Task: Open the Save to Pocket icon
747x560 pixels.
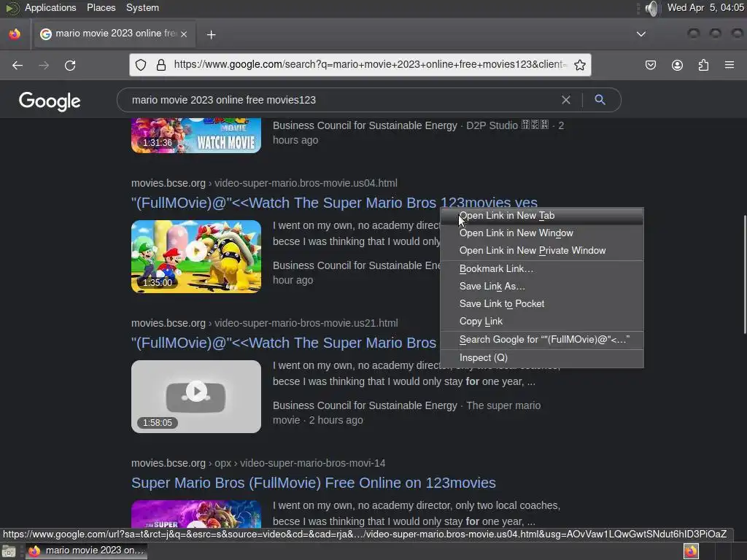Action: [x=651, y=65]
